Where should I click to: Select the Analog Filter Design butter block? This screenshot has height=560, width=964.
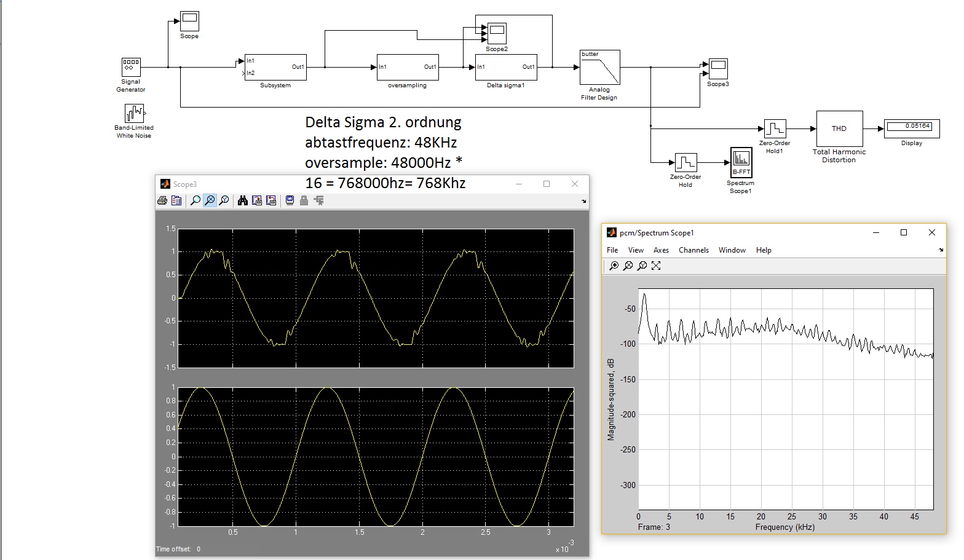click(599, 67)
